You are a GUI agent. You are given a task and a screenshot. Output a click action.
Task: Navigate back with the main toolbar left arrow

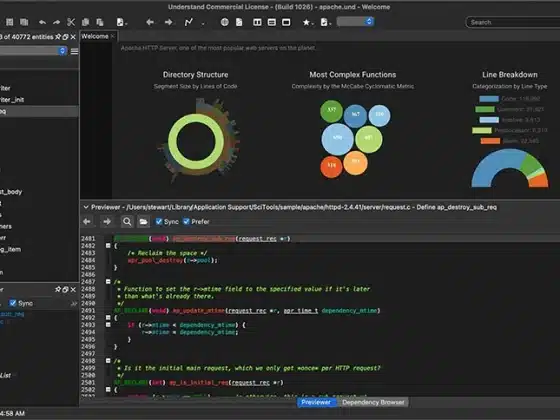tap(150, 22)
